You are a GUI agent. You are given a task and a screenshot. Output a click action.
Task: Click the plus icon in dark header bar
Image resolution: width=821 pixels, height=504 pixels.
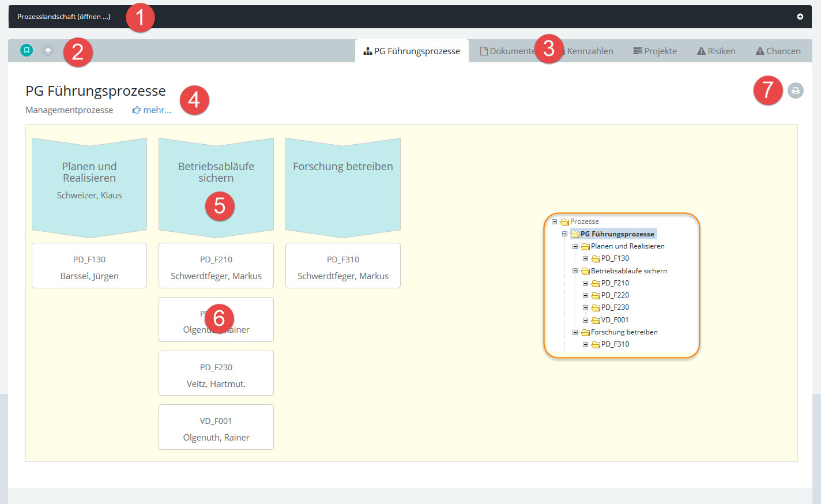(800, 17)
